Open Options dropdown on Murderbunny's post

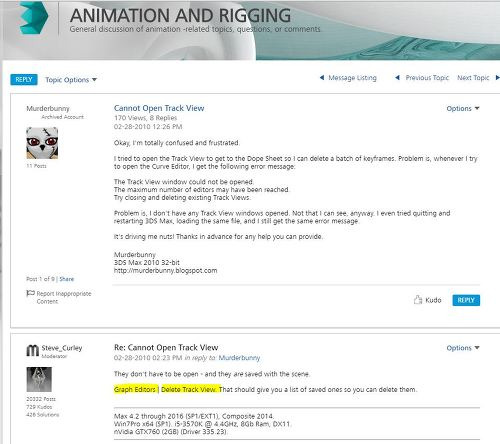click(463, 109)
